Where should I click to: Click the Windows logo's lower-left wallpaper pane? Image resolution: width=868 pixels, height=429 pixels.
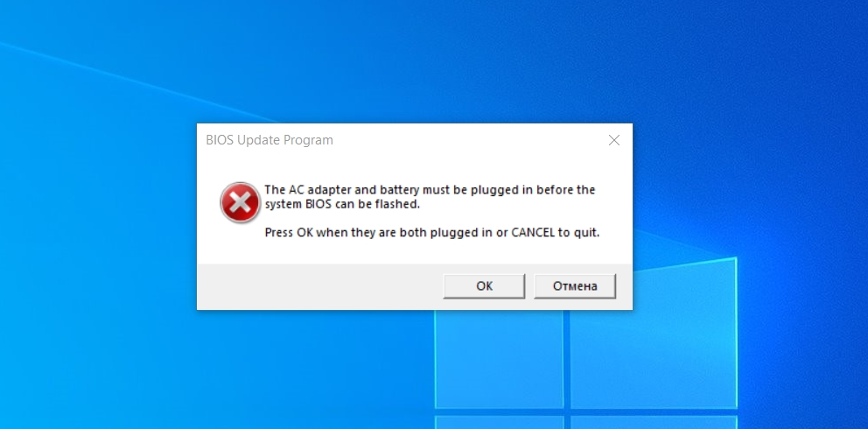(x=498, y=422)
